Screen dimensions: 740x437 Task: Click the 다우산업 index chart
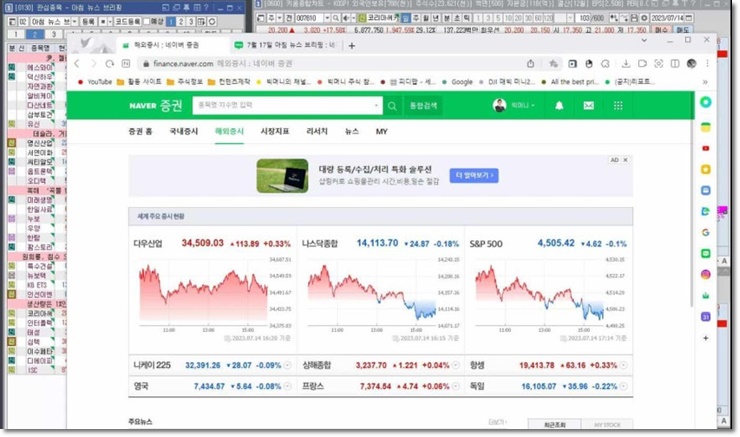[203, 293]
